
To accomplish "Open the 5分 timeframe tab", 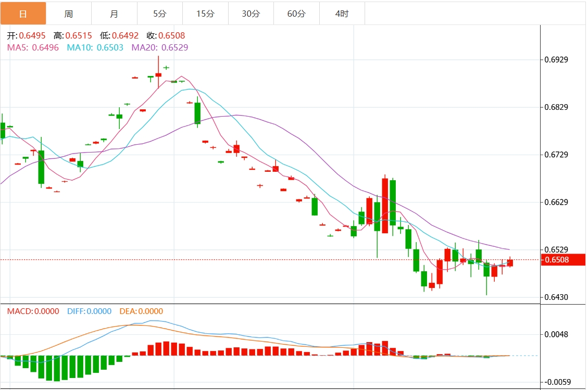I will (x=160, y=14).
